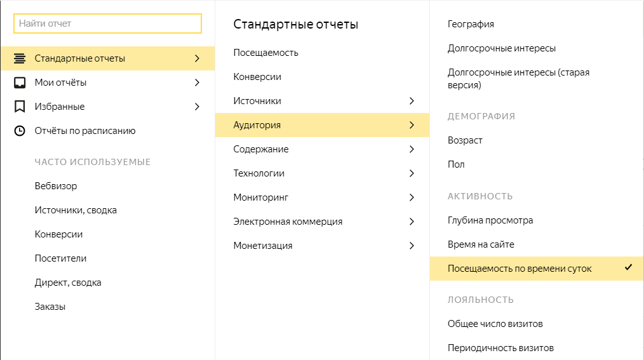
Task: Click chevron beside Мои отчёты
Action: pyautogui.click(x=197, y=83)
